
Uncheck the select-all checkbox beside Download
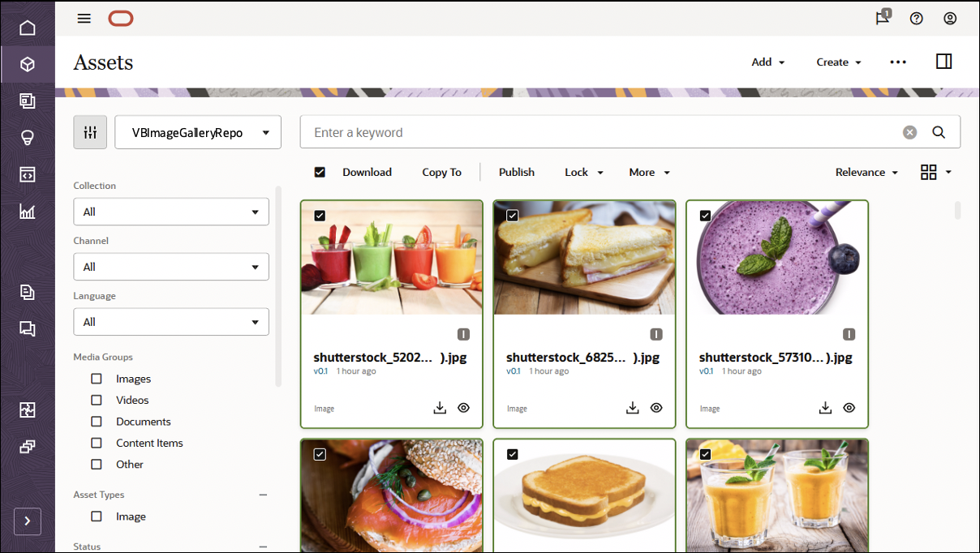point(320,172)
